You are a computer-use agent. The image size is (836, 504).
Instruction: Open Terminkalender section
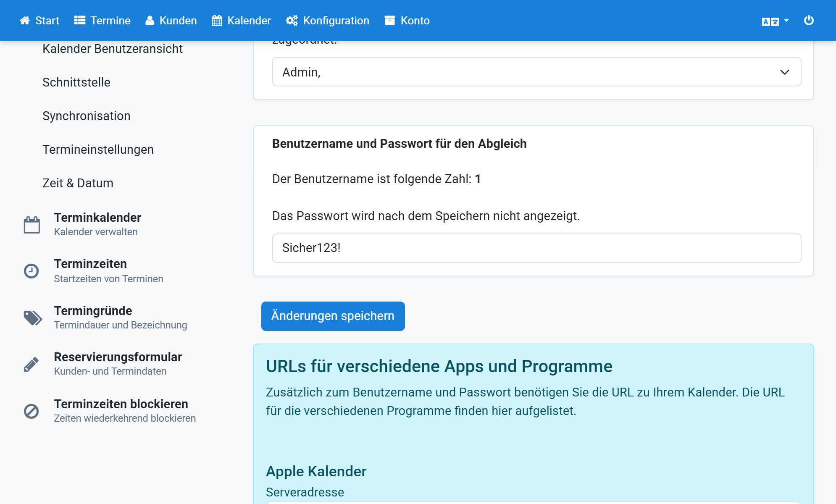tap(97, 218)
